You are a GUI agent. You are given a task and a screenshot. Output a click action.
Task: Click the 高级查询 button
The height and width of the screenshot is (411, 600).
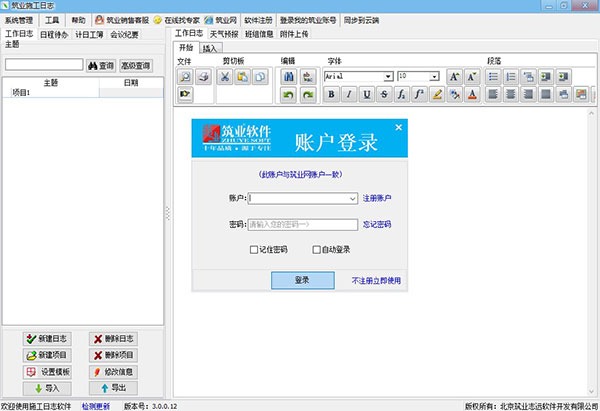135,66
